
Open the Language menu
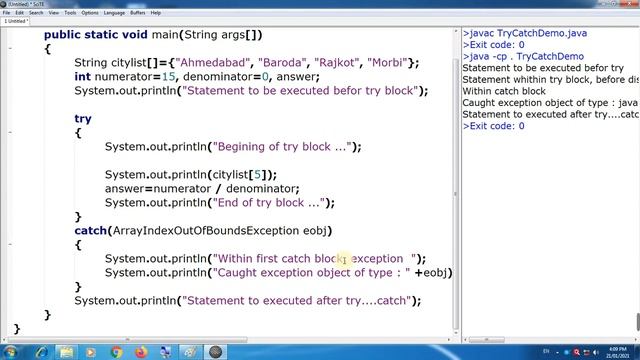pos(114,13)
